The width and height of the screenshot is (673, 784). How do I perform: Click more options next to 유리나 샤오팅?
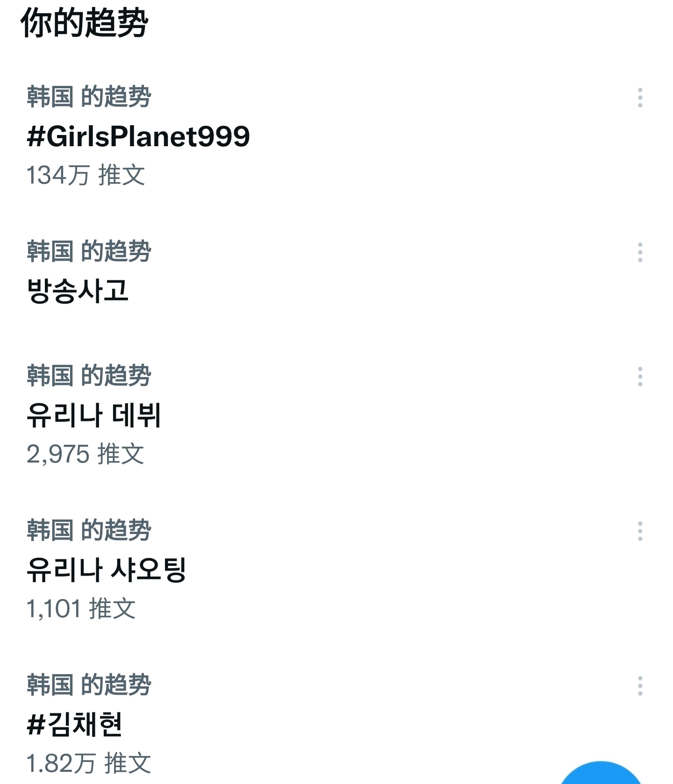click(640, 531)
